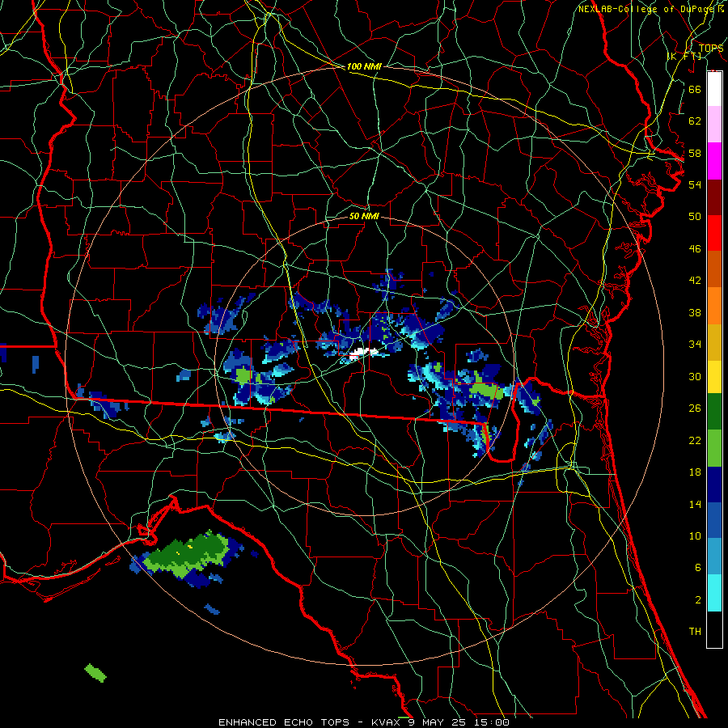
Task: Pick the dark orange legend swatch
Action: [714, 269]
